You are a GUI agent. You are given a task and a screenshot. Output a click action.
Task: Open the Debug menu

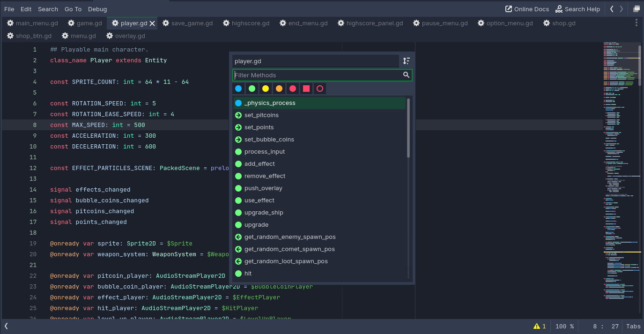(97, 9)
